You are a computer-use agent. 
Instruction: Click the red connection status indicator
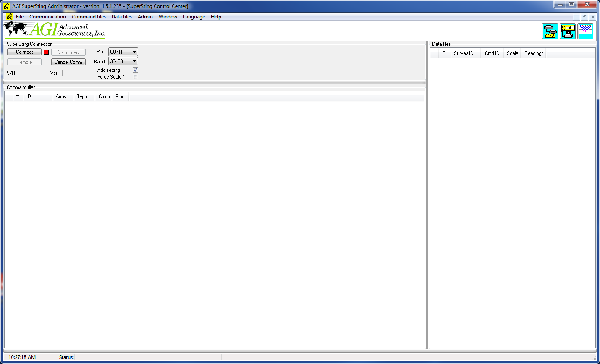(x=46, y=52)
